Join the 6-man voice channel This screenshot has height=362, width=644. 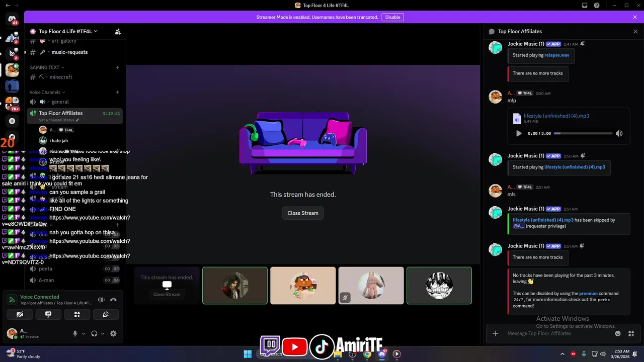tap(74, 280)
